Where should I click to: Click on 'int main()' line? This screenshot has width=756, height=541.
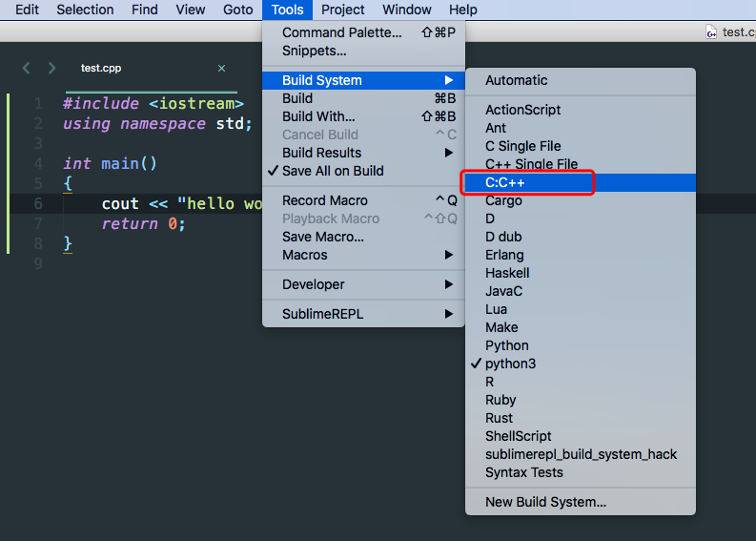(x=110, y=163)
